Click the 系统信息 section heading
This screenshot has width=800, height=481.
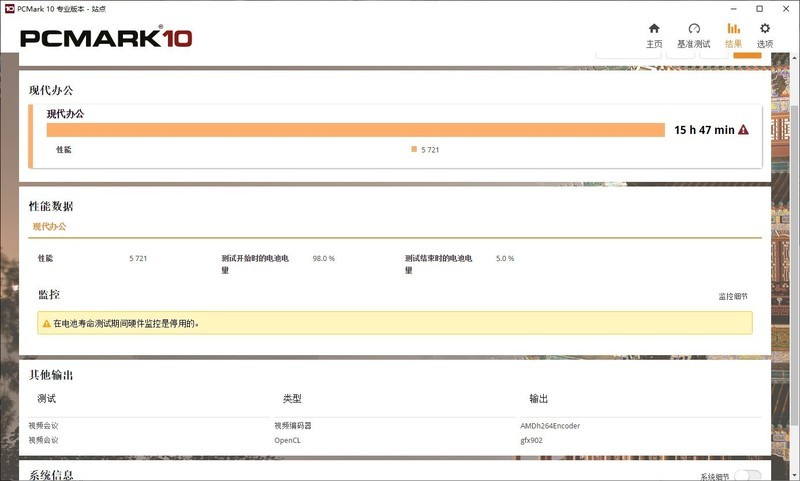pyautogui.click(x=51, y=475)
